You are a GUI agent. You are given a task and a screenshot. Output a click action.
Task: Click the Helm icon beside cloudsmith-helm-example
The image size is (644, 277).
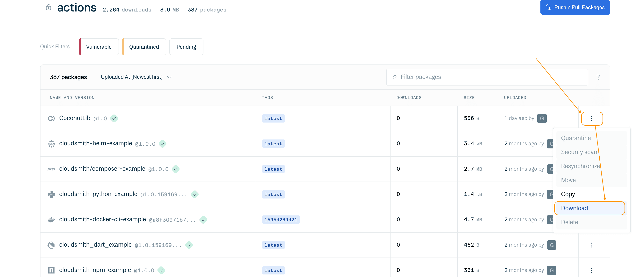click(51, 143)
